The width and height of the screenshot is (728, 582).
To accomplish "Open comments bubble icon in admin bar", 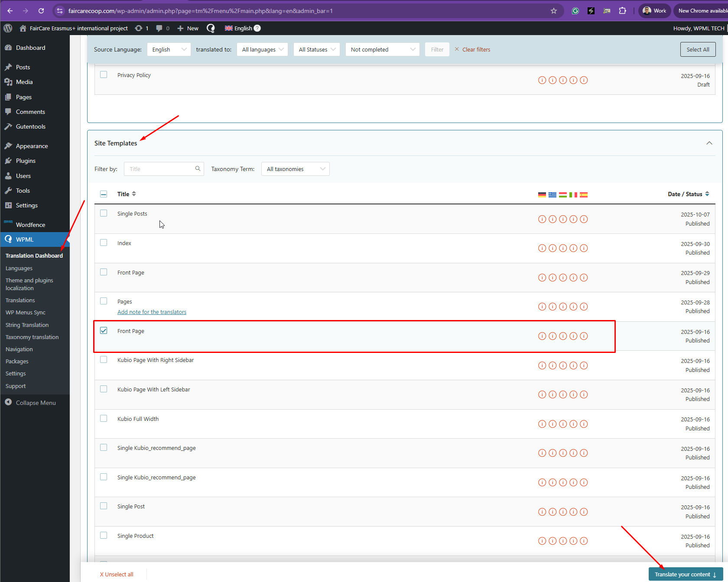I will 159,28.
